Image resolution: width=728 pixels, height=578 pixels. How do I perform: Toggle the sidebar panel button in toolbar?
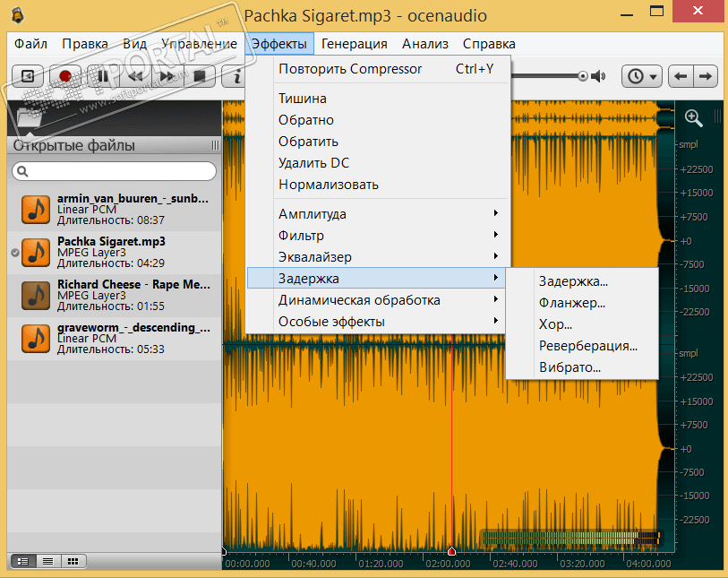click(28, 76)
